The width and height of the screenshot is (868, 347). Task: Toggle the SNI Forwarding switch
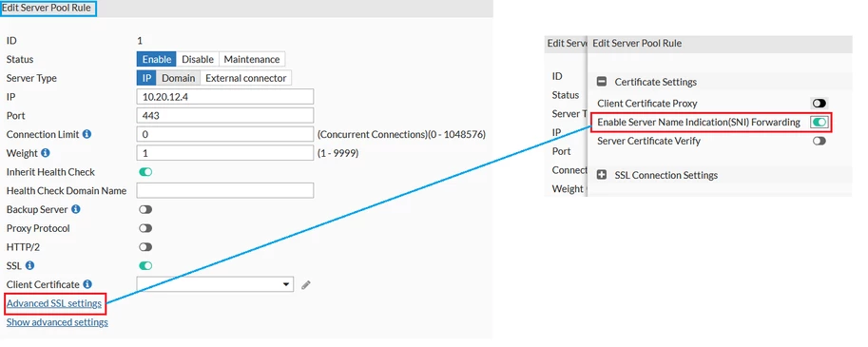click(x=820, y=123)
